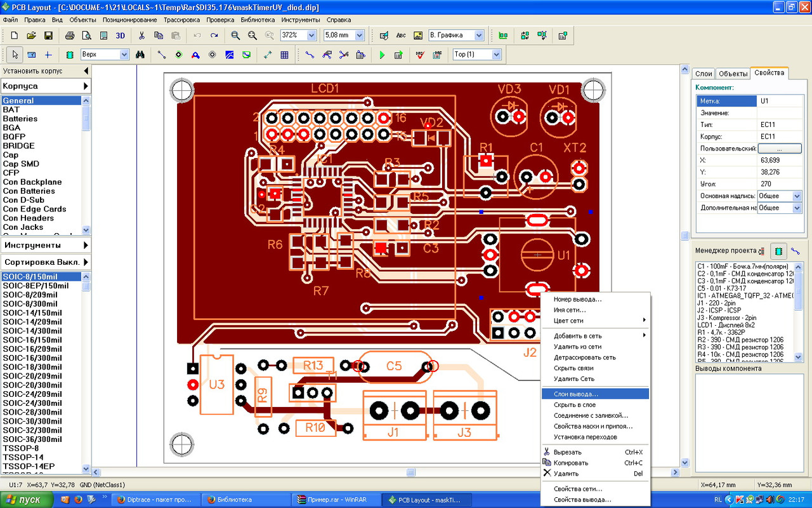Screen dimensions: 812x508
Task: Select the dimension measuring tool
Action: click(x=268, y=55)
